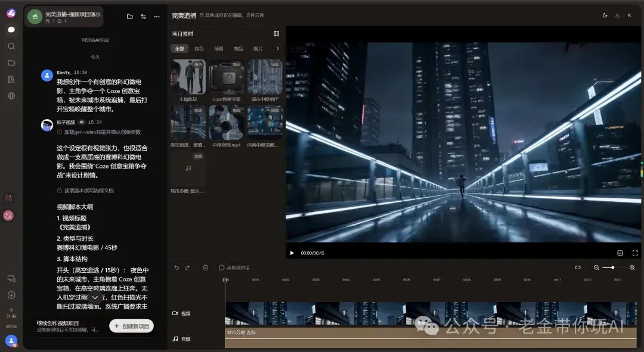Open the 主角陈辰 character thumbnail
Viewport: 644px width, 352px height.
(x=188, y=77)
